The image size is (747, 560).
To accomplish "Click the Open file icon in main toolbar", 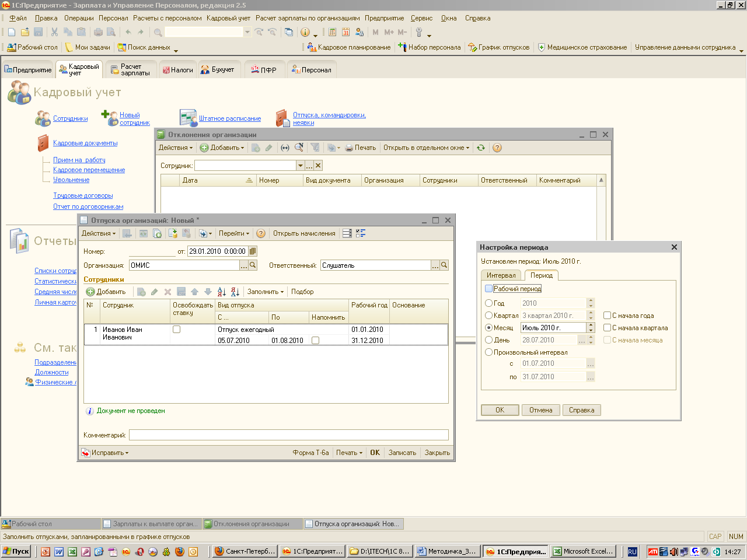I will [25, 32].
